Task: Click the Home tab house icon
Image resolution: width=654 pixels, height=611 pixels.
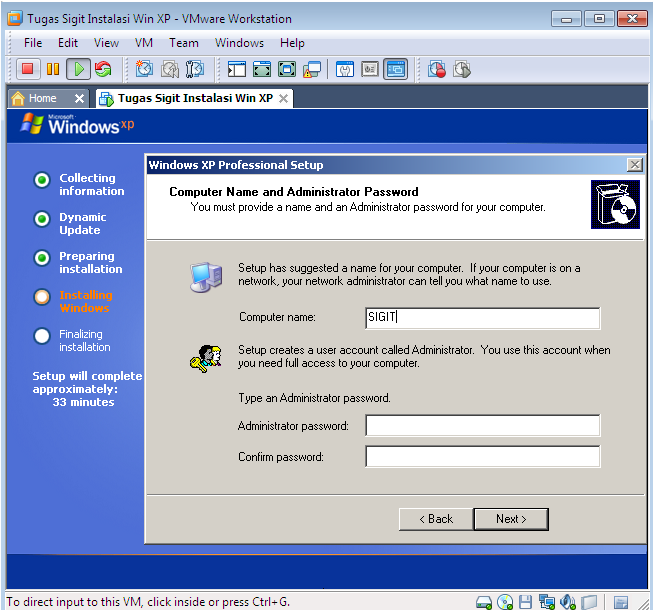Action: pos(18,98)
